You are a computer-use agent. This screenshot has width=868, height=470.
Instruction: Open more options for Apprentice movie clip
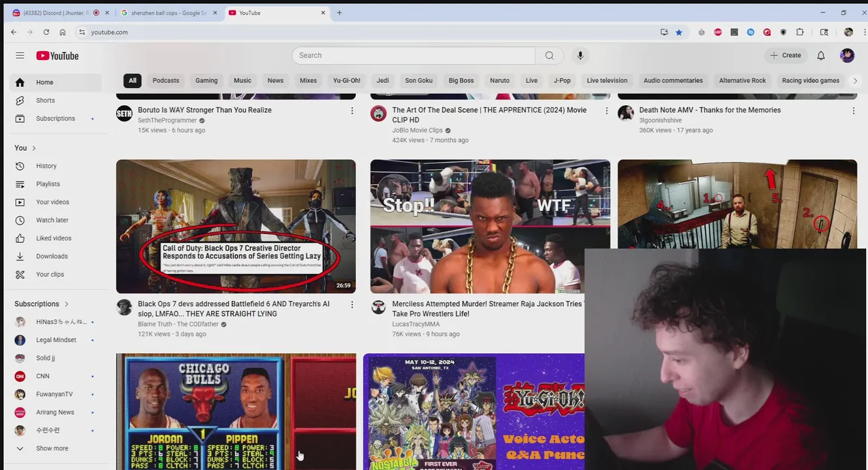pos(606,111)
